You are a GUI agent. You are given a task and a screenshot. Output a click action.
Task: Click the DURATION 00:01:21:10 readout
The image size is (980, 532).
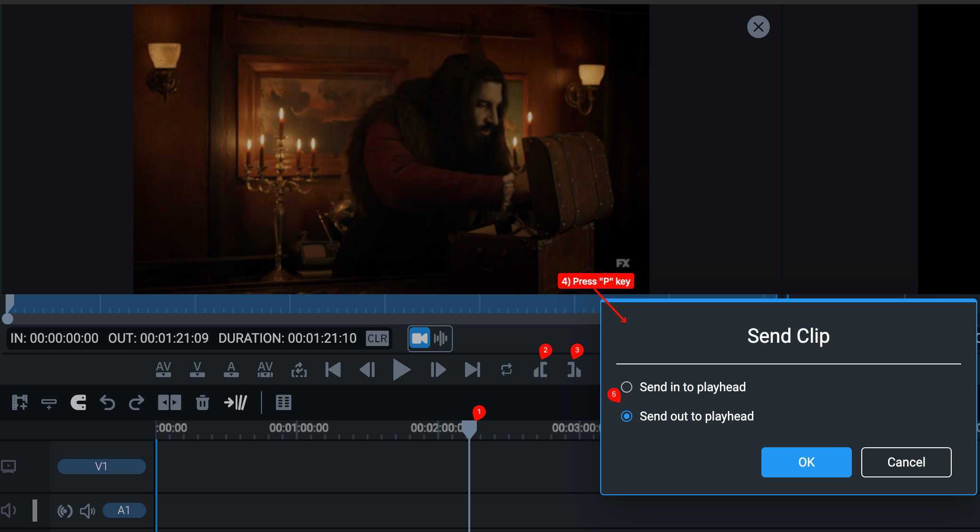click(287, 338)
